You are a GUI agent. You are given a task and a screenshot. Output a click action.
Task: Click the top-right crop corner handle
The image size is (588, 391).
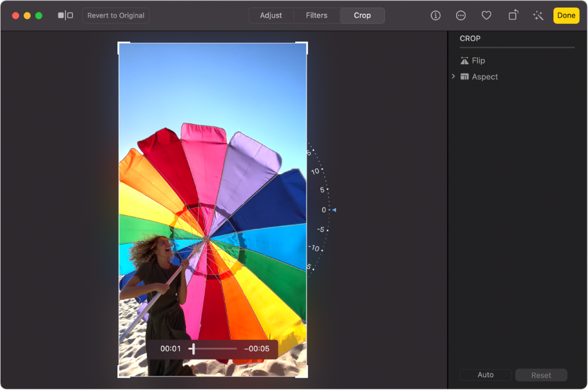tap(305, 45)
